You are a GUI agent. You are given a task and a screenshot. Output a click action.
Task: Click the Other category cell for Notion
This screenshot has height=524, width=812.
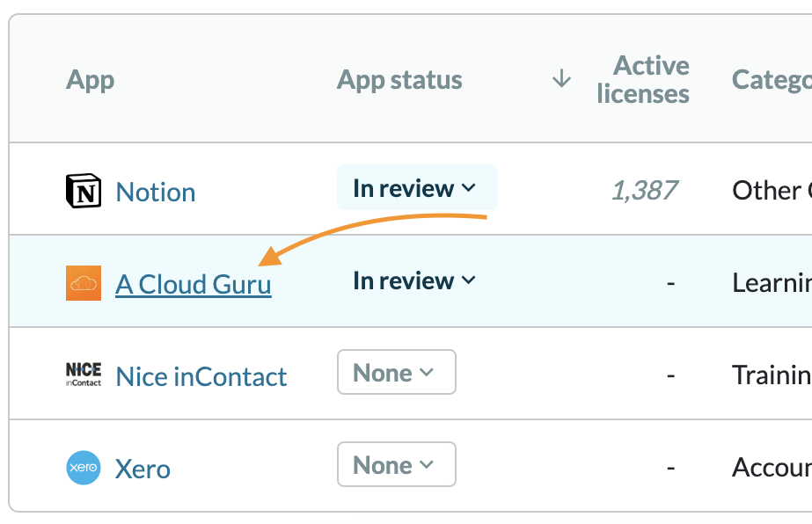click(x=771, y=191)
